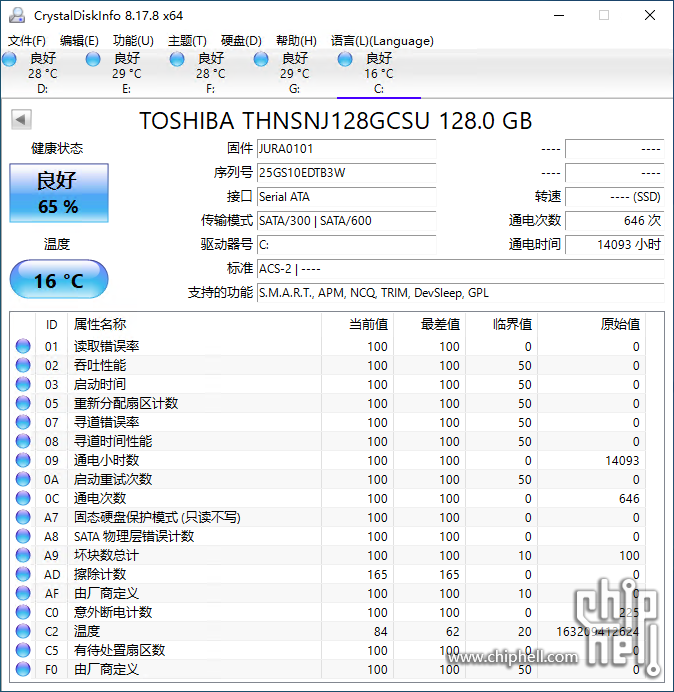
Task: Click the power-on count field 646 次
Action: coord(614,220)
